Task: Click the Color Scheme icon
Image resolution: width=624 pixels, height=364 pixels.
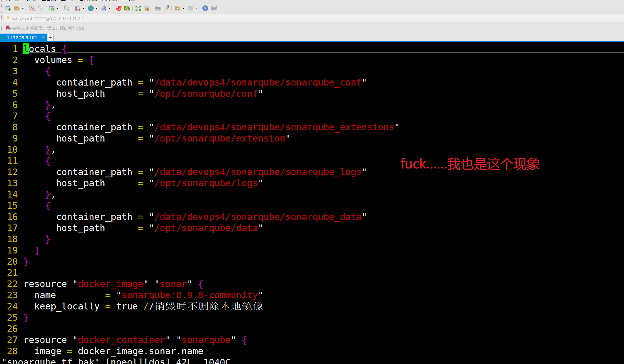Action: pos(78,8)
